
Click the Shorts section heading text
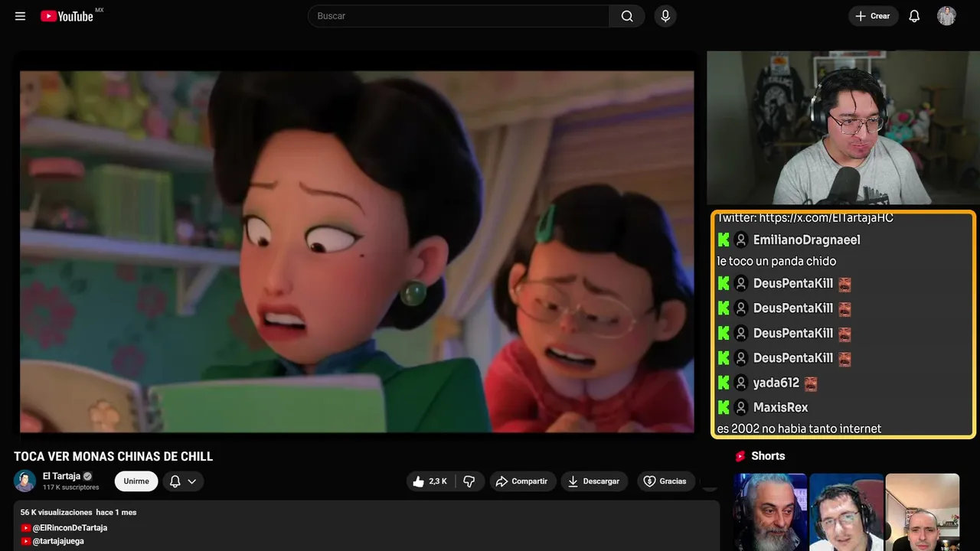coord(768,456)
